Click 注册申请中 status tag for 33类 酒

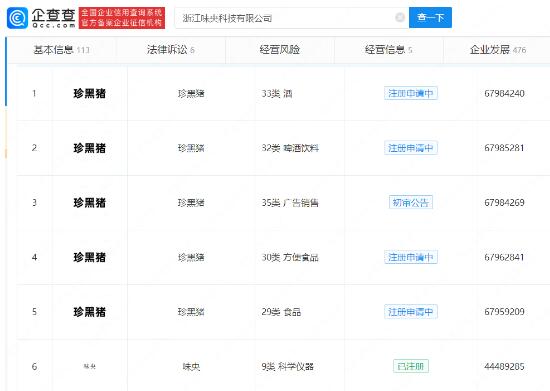pos(411,93)
